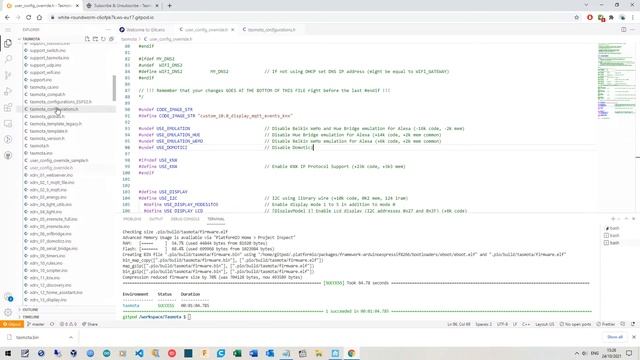Open the Manage settings gear icon
The image size is (640, 360).
pos(8,313)
